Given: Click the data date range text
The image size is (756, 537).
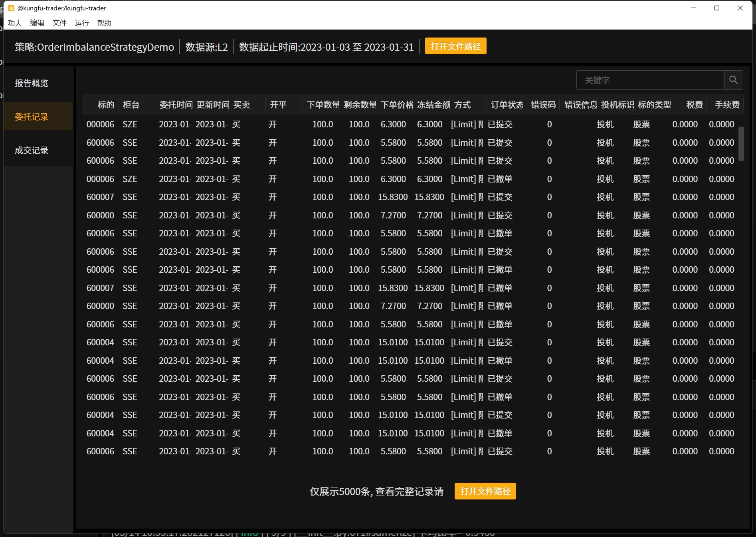Looking at the screenshot, I should (326, 47).
